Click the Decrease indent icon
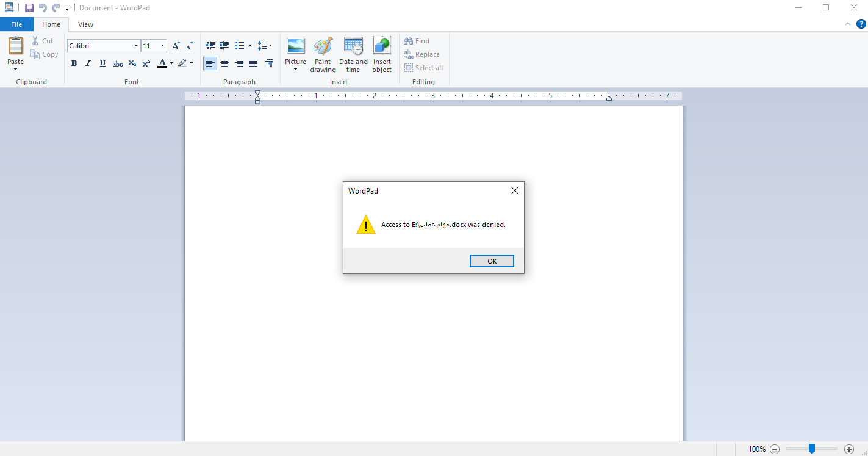 tap(210, 46)
